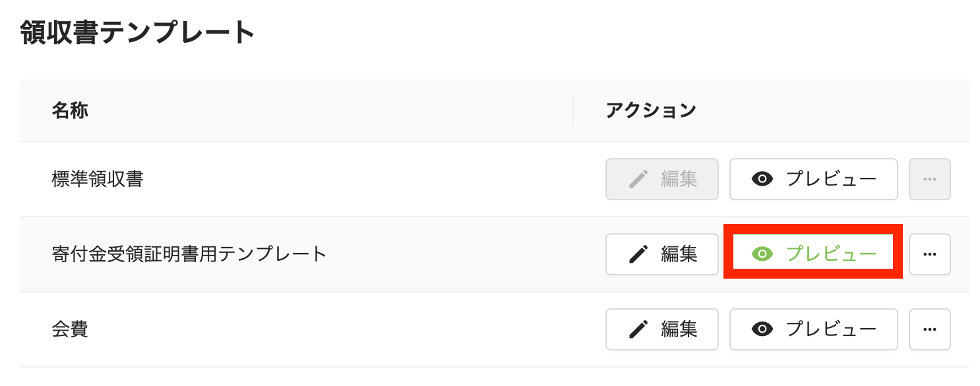
Task: Select the 標準領収書 row name
Action: coord(98,179)
